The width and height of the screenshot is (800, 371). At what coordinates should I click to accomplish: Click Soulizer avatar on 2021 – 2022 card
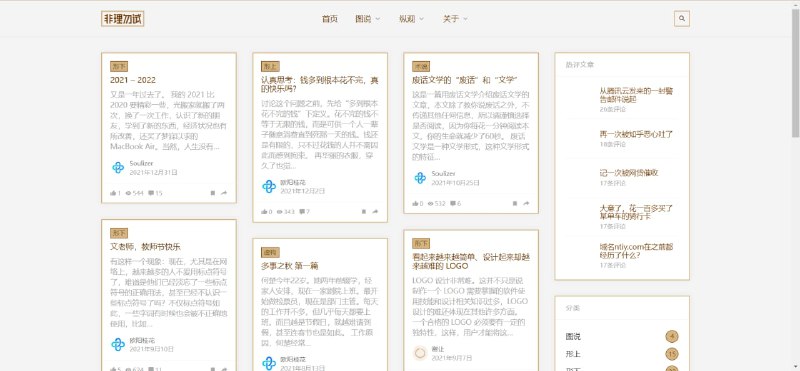pos(118,167)
